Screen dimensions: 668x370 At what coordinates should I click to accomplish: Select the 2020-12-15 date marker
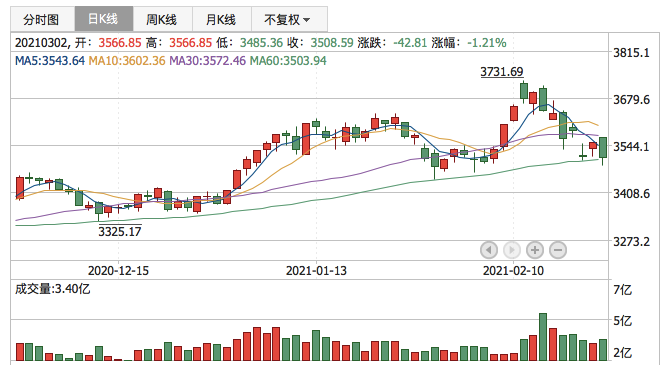click(118, 271)
